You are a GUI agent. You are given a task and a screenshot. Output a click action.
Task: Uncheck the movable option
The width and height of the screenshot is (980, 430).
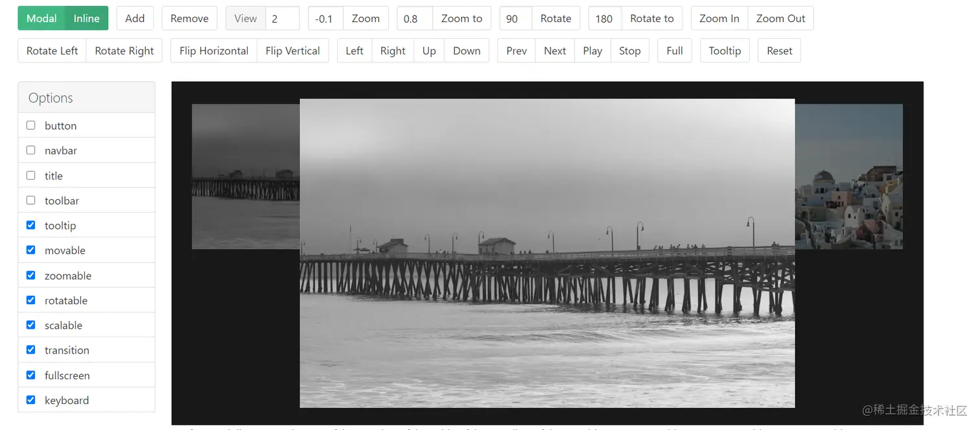[x=30, y=250]
